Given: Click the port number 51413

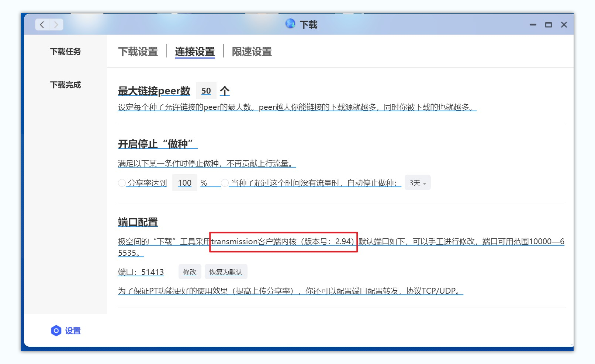Looking at the screenshot, I should tap(153, 272).
